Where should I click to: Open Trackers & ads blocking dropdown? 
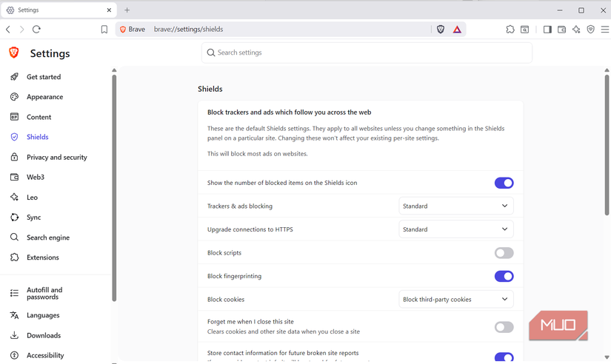click(456, 206)
